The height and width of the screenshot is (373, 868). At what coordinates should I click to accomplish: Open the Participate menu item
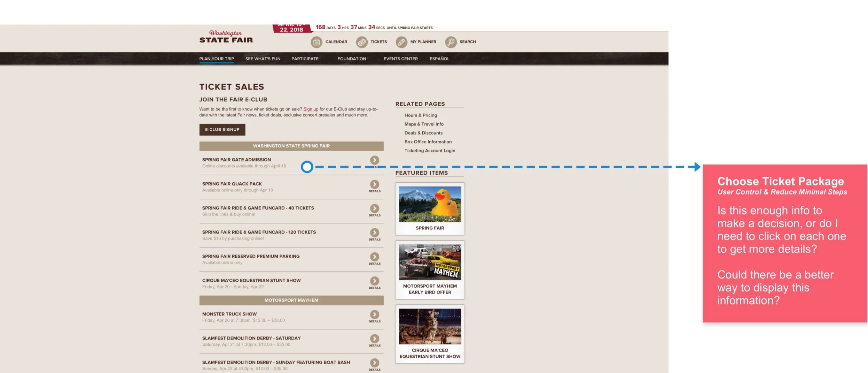click(x=305, y=59)
